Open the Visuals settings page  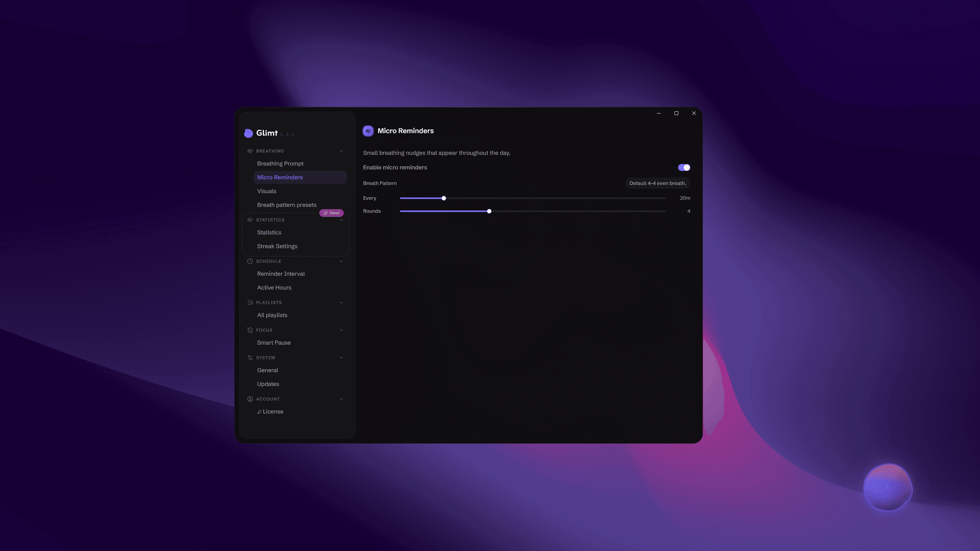300,191
